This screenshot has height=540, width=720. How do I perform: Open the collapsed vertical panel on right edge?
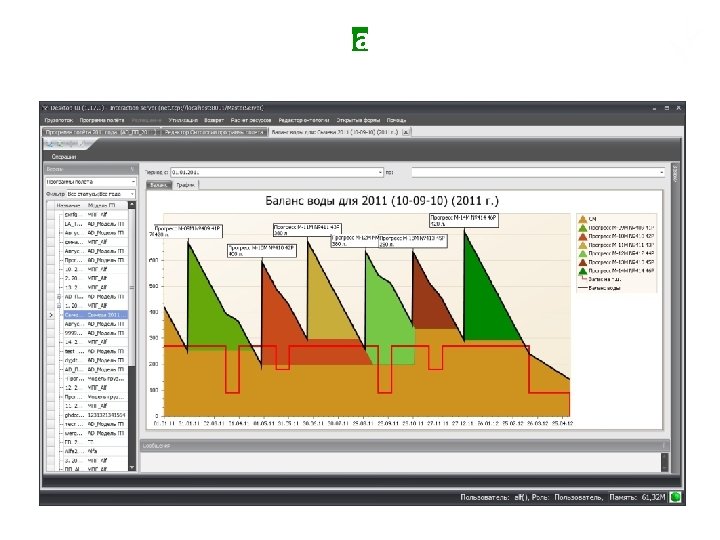click(675, 174)
